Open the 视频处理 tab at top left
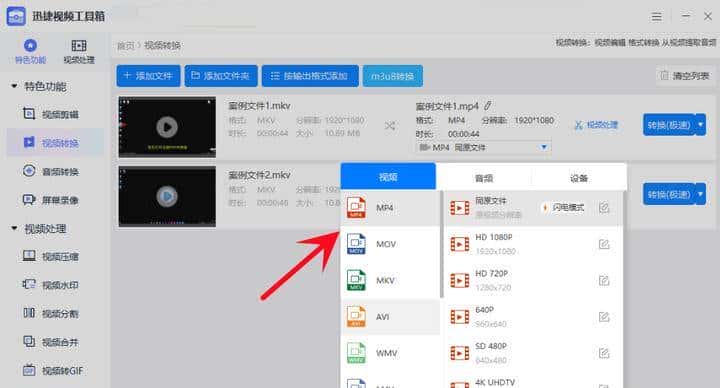The height and width of the screenshot is (388, 720). [x=79, y=51]
